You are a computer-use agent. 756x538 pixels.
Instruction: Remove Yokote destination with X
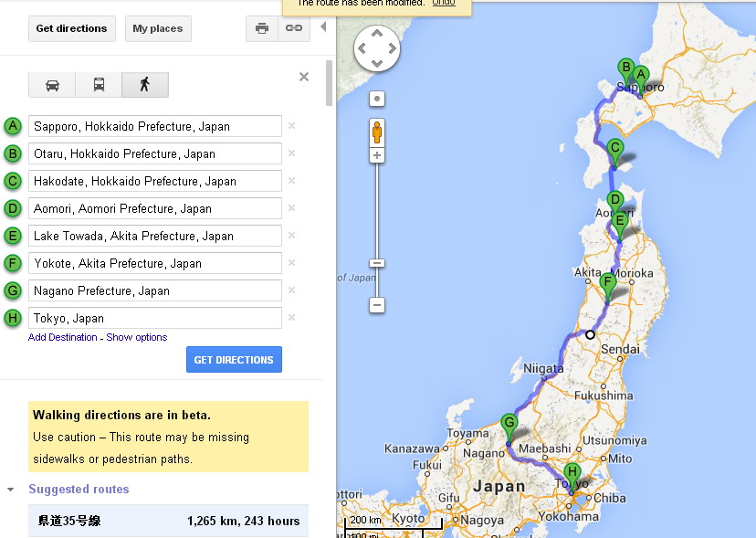point(291,263)
